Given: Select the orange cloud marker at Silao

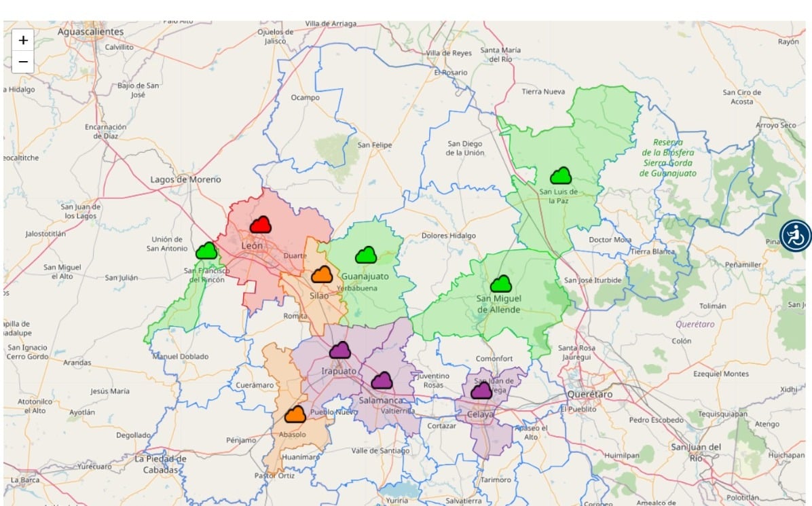Looking at the screenshot, I should click(322, 275).
